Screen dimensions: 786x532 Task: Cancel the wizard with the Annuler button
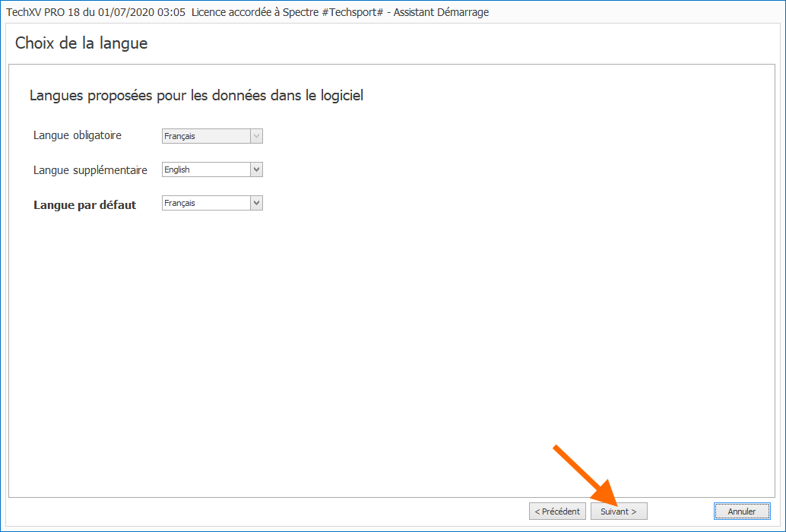coord(742,511)
